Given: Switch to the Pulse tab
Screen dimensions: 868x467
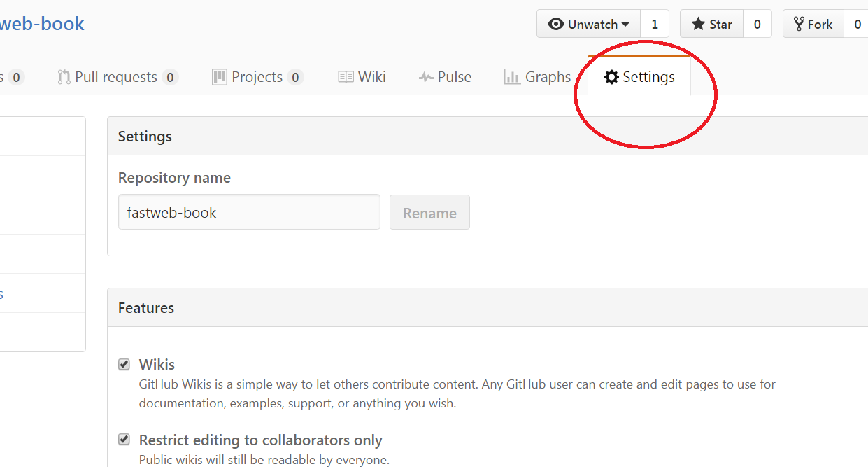Looking at the screenshot, I should 445,77.
